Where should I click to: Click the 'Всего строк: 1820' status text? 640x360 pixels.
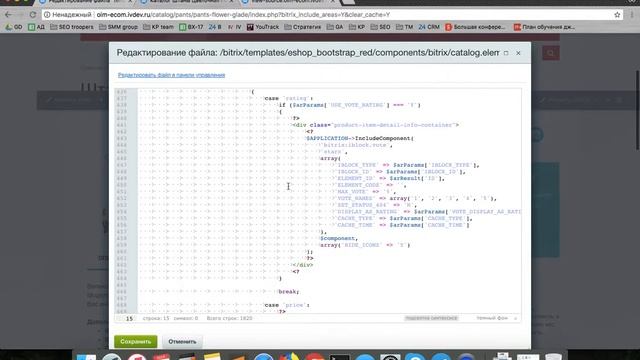tap(229, 318)
